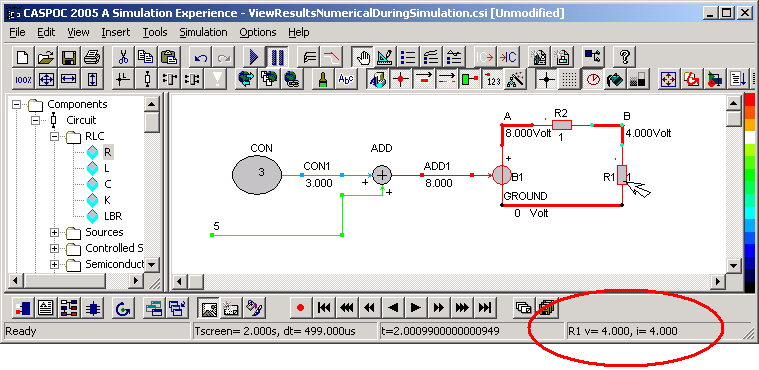The width and height of the screenshot is (759, 370).
Task: Select the LBR component in tree
Action: click(113, 216)
